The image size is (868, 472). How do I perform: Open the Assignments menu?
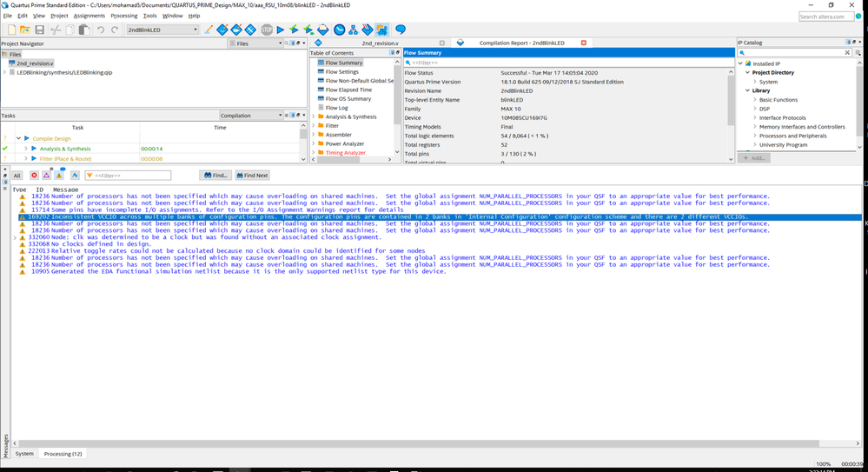[x=89, y=16]
